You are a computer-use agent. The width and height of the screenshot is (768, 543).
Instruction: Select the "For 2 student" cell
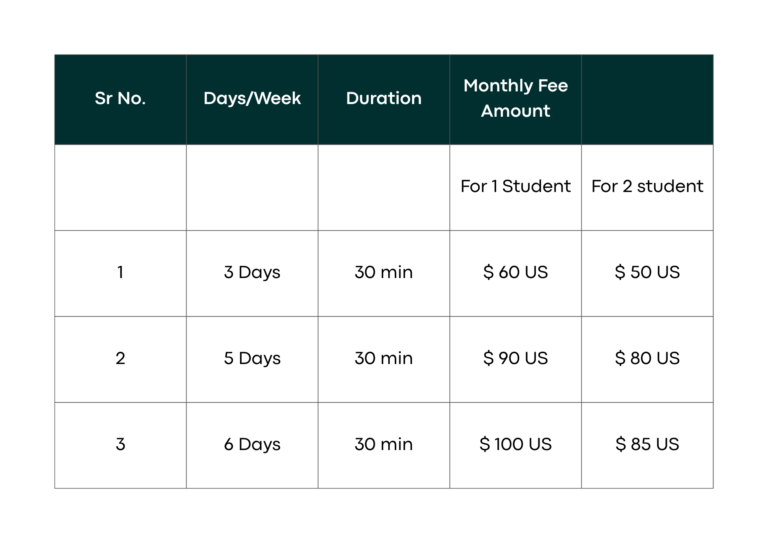[x=647, y=186]
